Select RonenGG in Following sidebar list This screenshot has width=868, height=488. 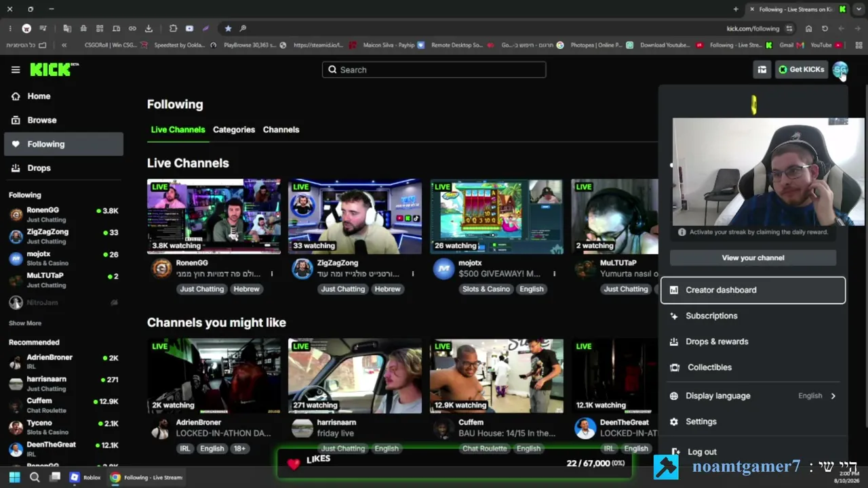(64, 215)
